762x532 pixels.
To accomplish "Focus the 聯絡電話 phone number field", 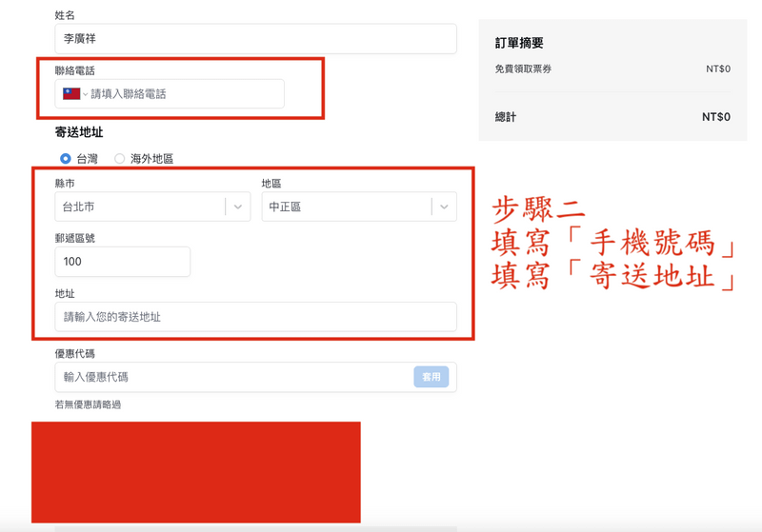I will 181,94.
